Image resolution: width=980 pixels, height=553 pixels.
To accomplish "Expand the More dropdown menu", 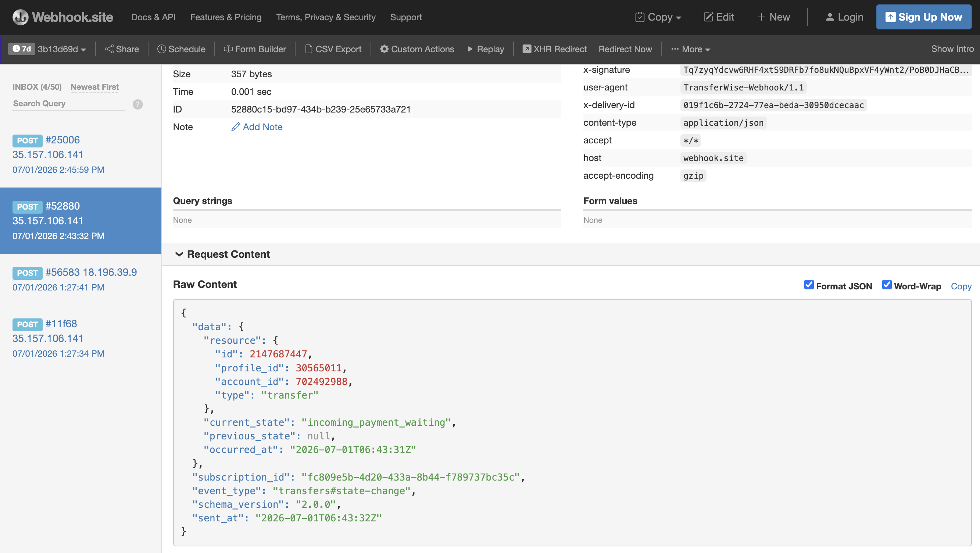I will click(690, 49).
